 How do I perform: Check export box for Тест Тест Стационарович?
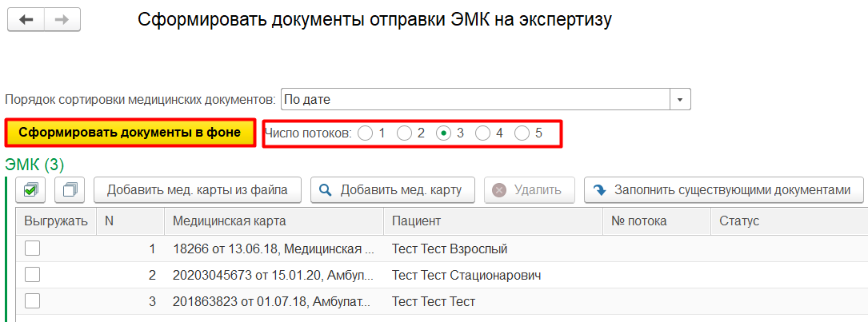(x=32, y=275)
